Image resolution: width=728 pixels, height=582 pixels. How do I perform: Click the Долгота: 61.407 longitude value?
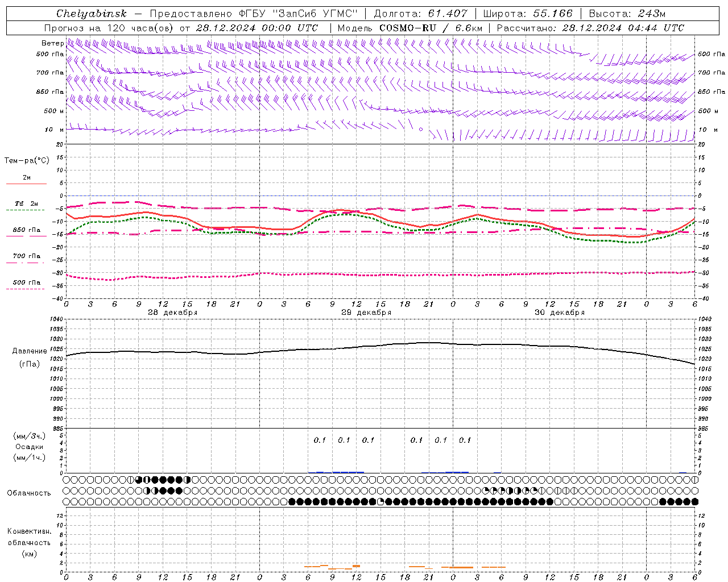pos(421,14)
